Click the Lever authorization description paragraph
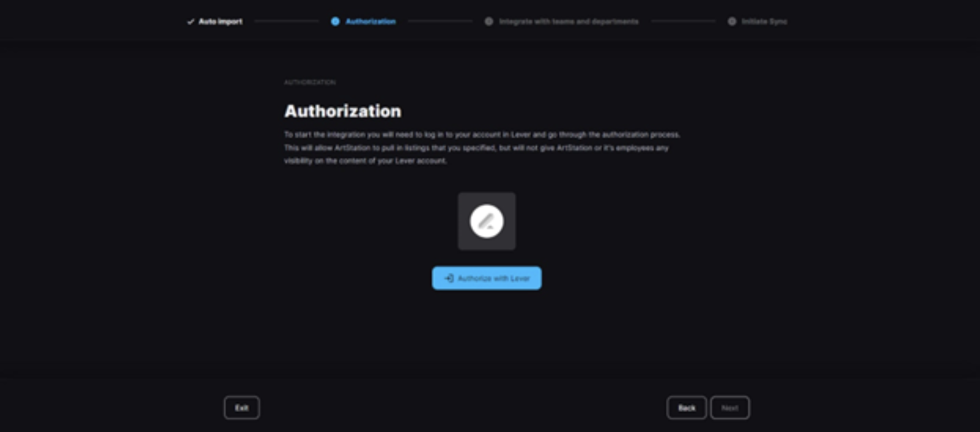Viewport: 980px width, 432px height. [482, 148]
